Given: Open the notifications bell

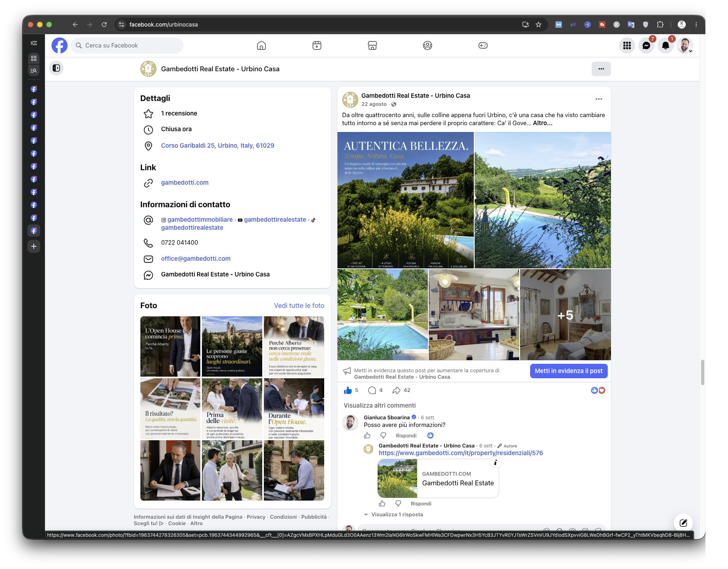Looking at the screenshot, I should click(x=666, y=45).
